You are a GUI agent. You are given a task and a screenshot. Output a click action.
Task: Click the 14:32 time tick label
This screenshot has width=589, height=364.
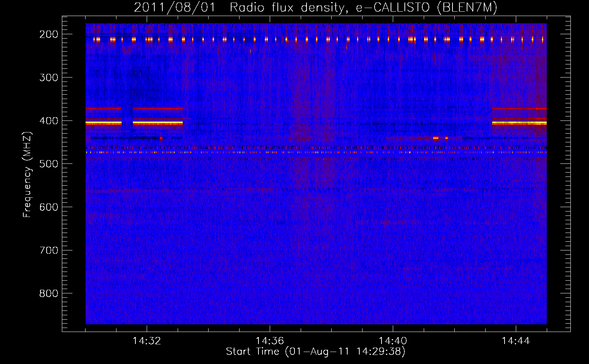pyautogui.click(x=147, y=341)
